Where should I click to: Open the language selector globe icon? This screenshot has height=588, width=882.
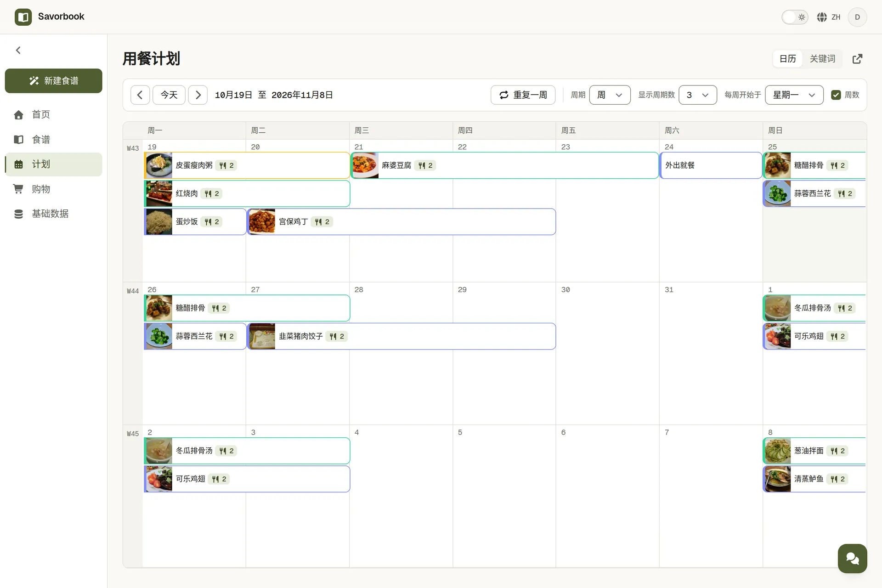[x=822, y=17]
